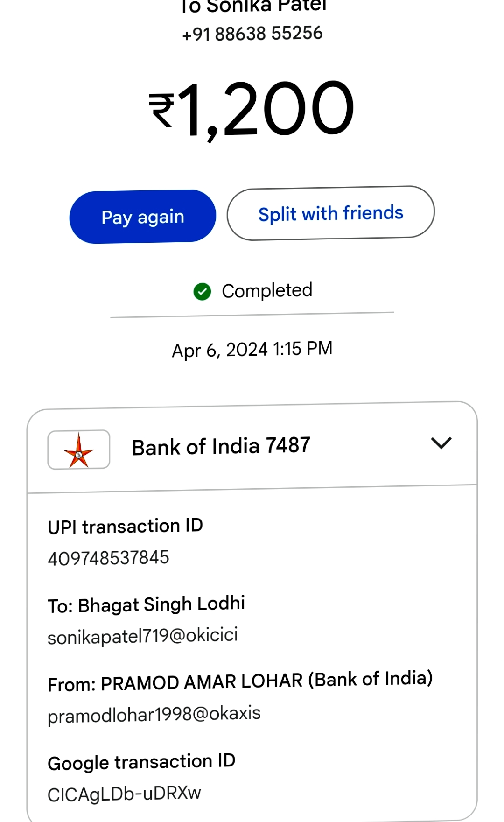The height and width of the screenshot is (822, 504).
Task: Click the phone number +91 88638 55256
Action: pyautogui.click(x=252, y=34)
